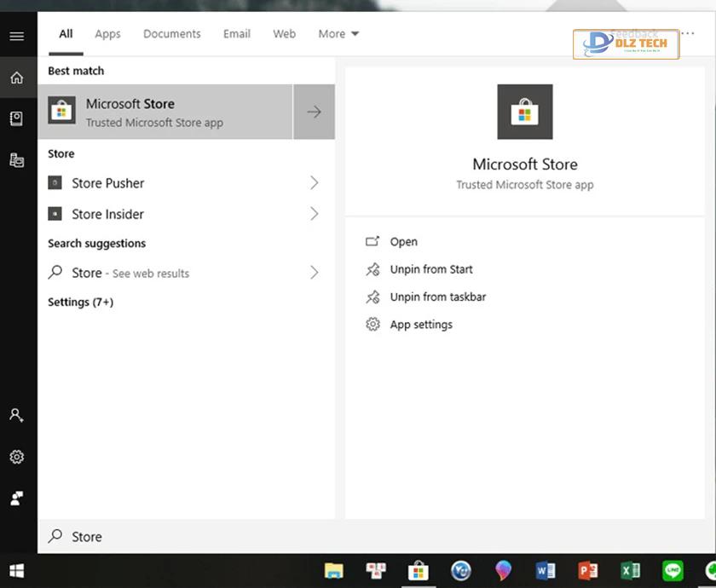Screen dimensions: 716x588
Task: Click the Windows Start button
Action: (x=17, y=571)
